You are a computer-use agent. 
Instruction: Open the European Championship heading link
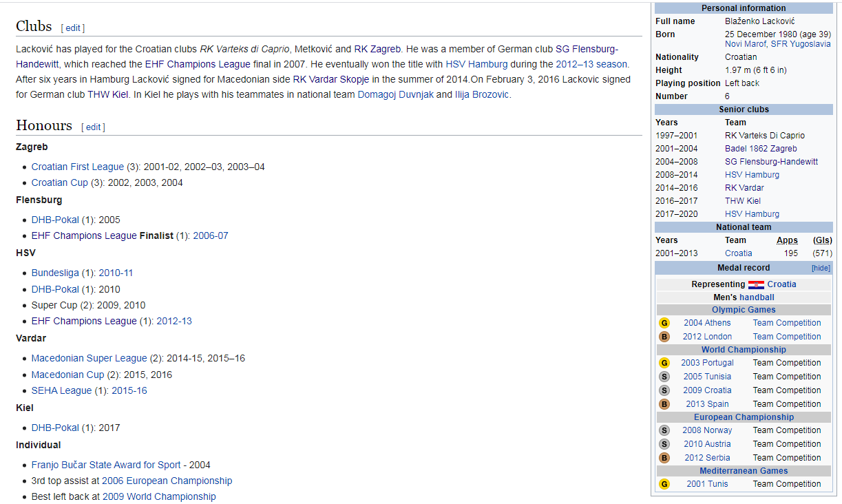point(744,417)
